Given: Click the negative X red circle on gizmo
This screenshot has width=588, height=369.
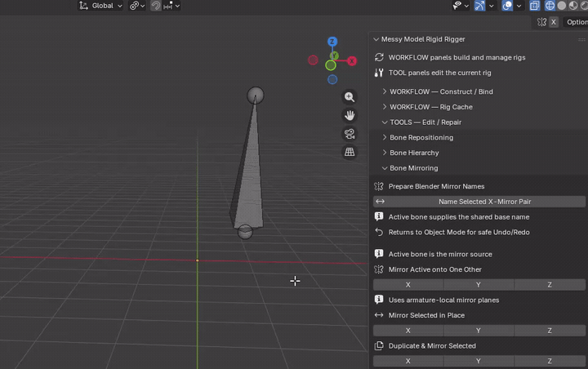Looking at the screenshot, I should tap(313, 60).
